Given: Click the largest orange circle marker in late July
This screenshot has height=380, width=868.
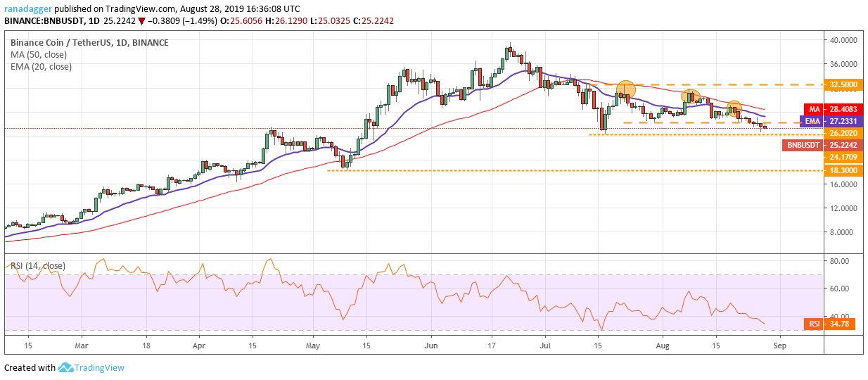Looking at the screenshot, I should coord(625,89).
